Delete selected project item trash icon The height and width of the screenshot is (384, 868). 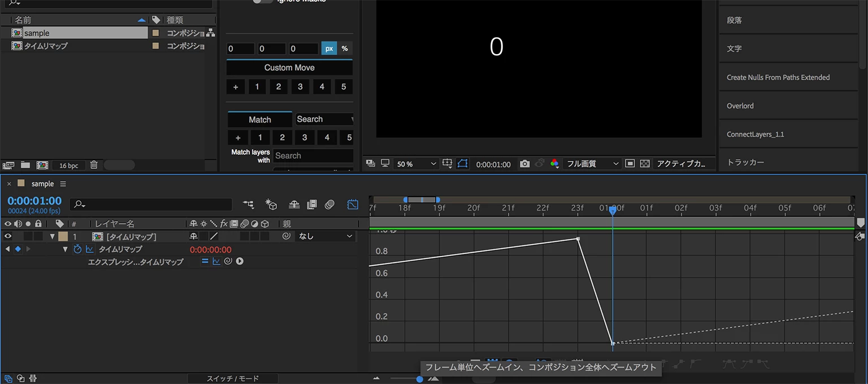tap(94, 165)
